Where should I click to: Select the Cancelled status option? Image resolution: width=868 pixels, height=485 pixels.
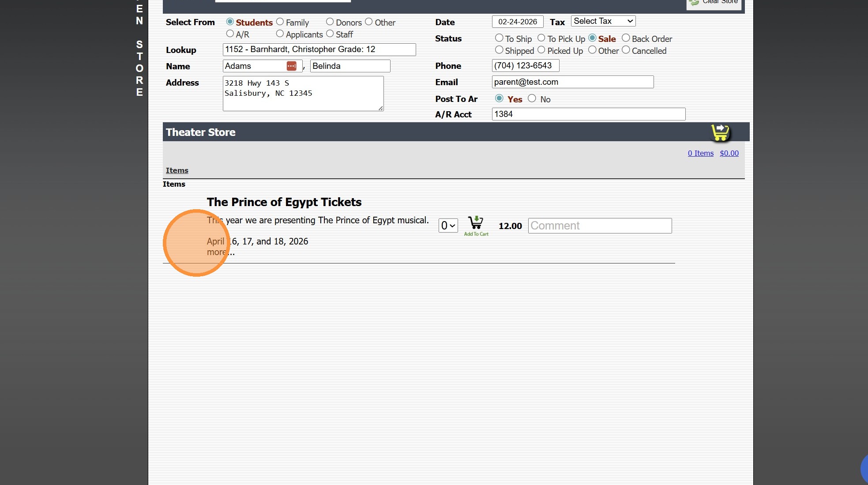click(626, 50)
